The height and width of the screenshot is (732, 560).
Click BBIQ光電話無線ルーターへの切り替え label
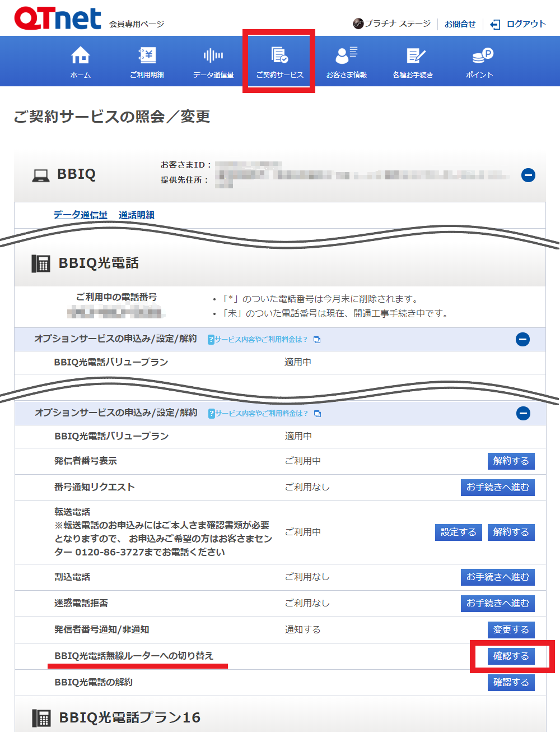point(134,656)
